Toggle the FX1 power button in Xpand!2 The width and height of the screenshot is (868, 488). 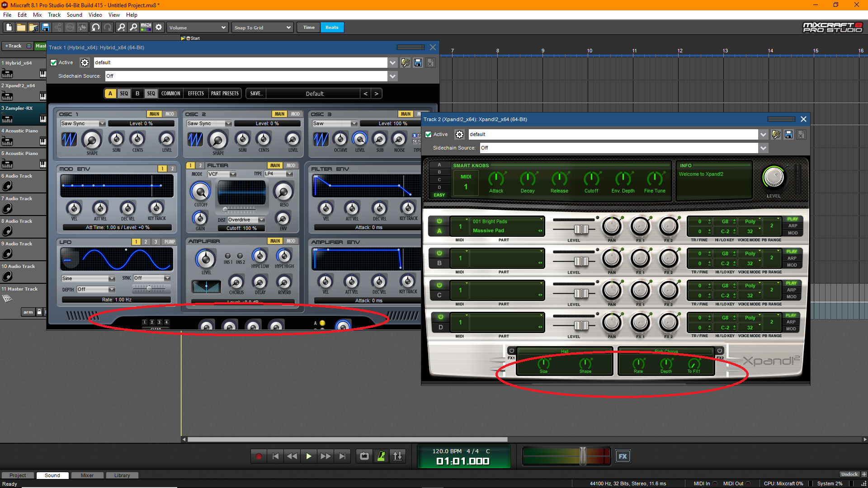click(x=511, y=351)
